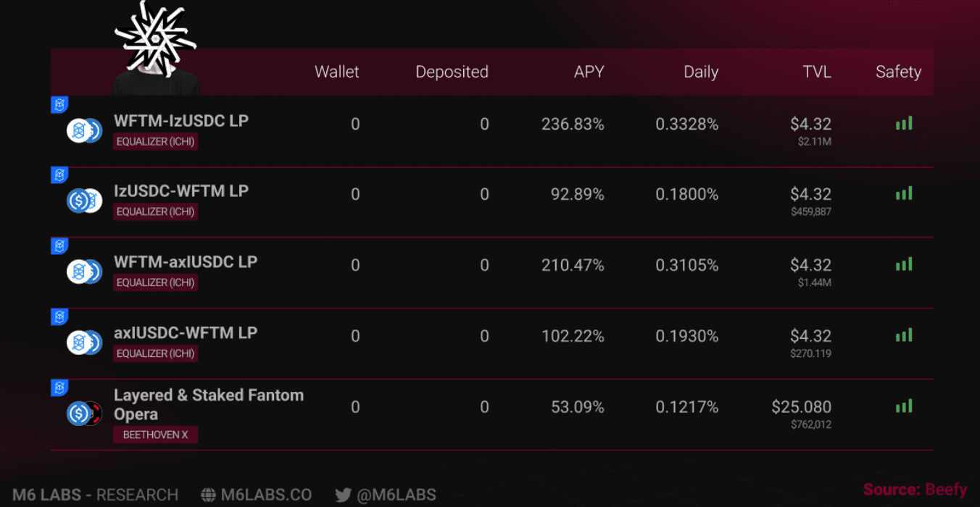Click the axlUSDC-WFTM LP token pair icon

click(84, 343)
